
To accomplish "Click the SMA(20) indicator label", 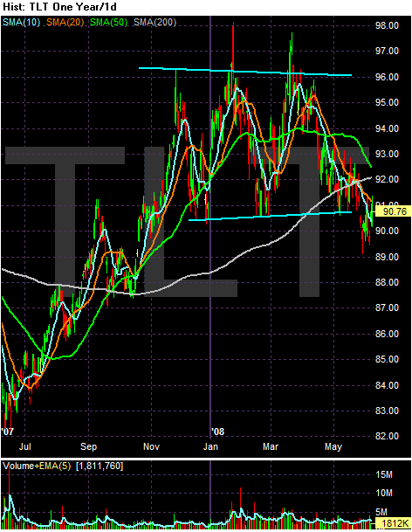I will pos(65,23).
